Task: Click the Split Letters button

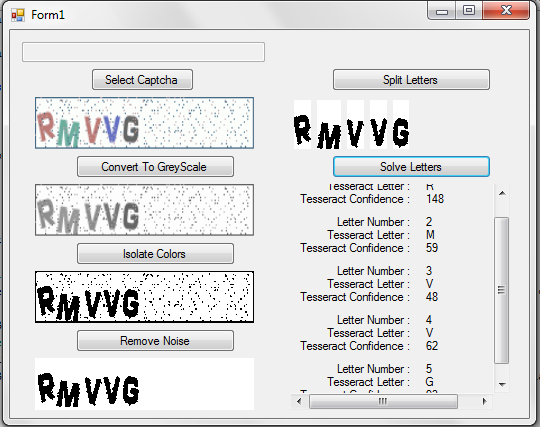Action: coord(411,80)
